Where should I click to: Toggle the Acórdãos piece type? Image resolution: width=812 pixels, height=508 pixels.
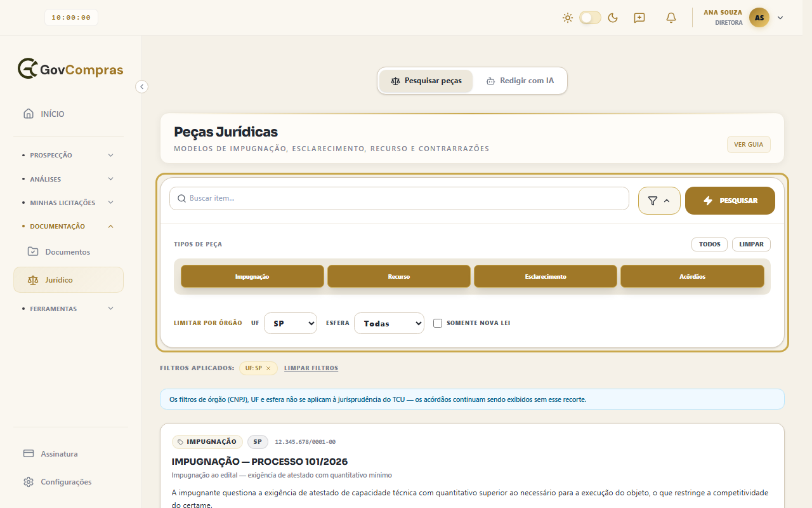tap(692, 276)
